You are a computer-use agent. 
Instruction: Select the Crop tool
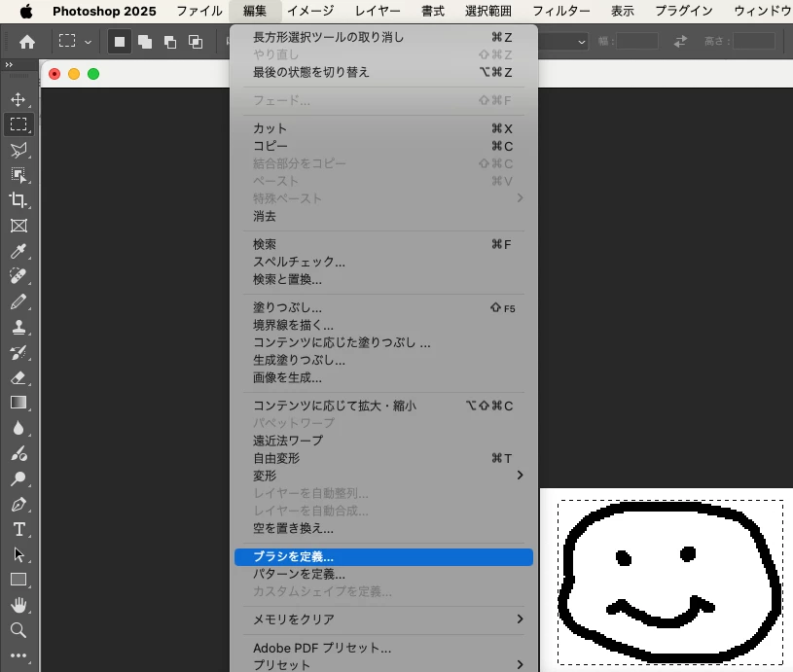pyautogui.click(x=18, y=200)
